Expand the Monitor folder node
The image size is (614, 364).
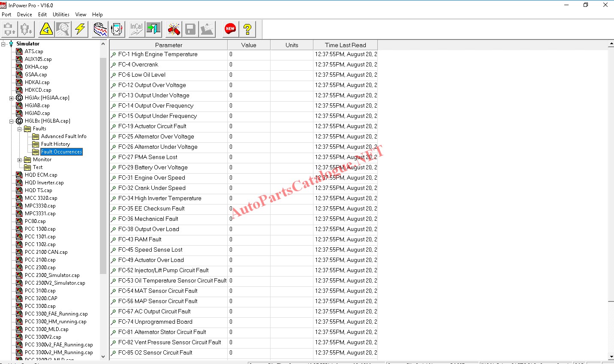point(19,159)
